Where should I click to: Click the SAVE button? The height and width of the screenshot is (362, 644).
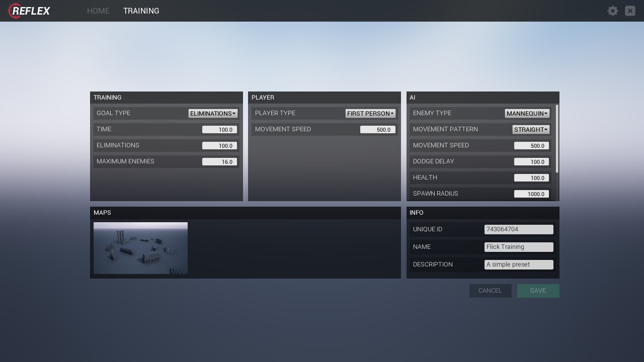point(538,291)
